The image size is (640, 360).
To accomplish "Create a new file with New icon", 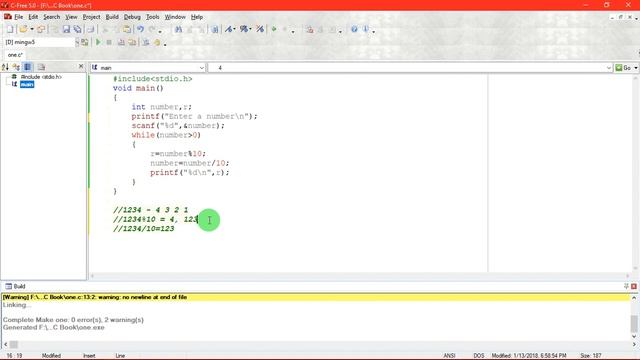I will 10,29.
